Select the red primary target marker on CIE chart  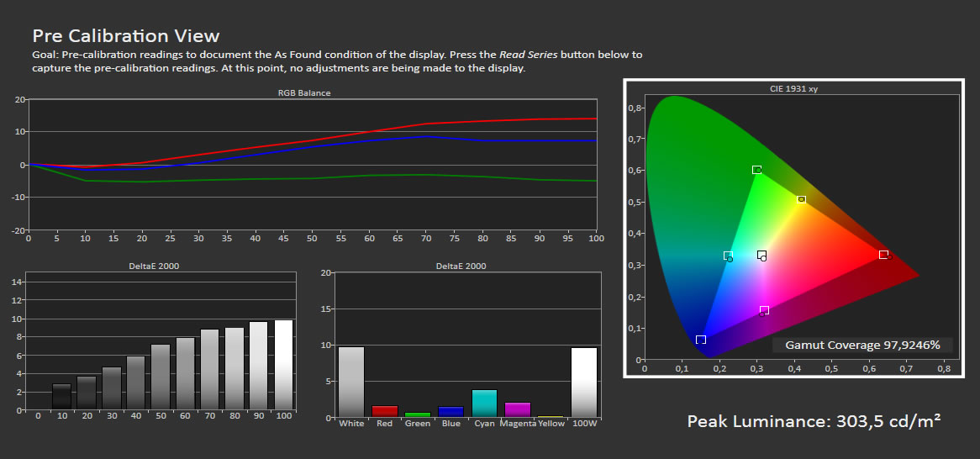(883, 255)
